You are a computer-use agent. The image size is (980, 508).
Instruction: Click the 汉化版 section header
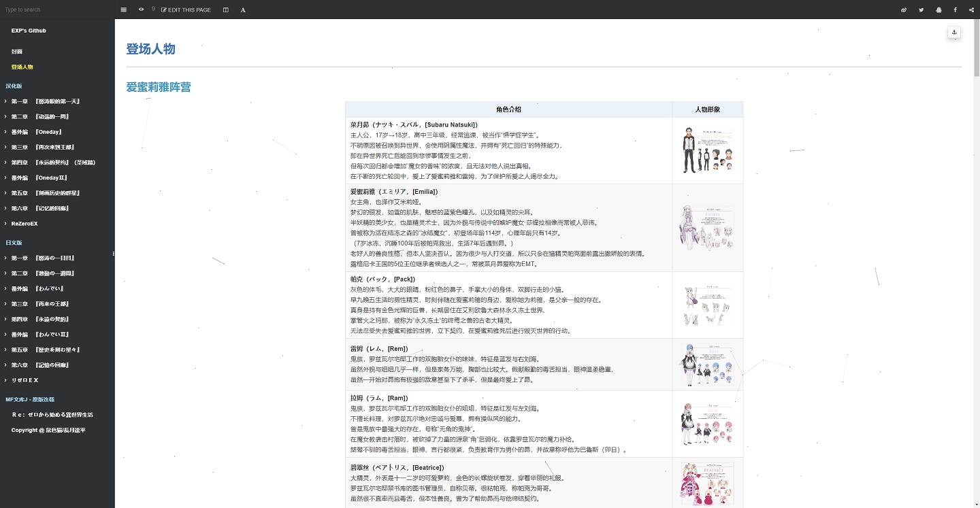(14, 86)
